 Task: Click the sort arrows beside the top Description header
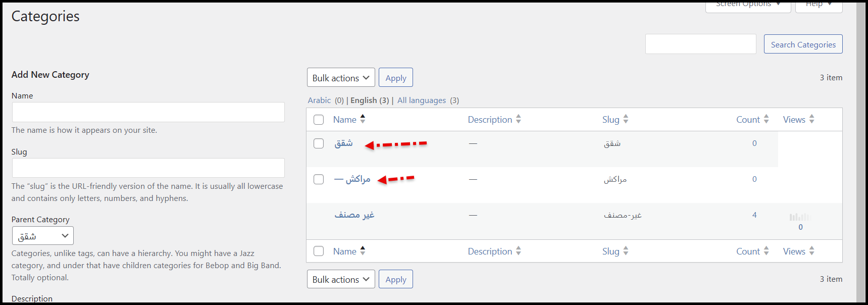click(519, 119)
